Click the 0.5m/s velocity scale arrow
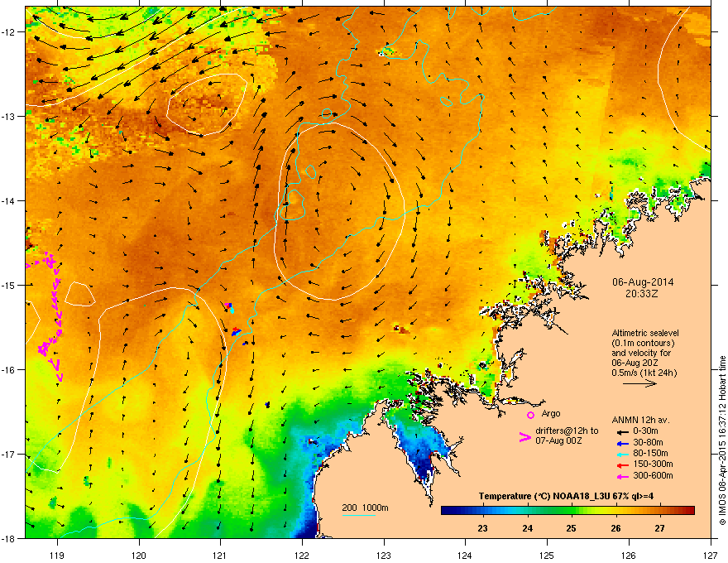 coord(639,383)
